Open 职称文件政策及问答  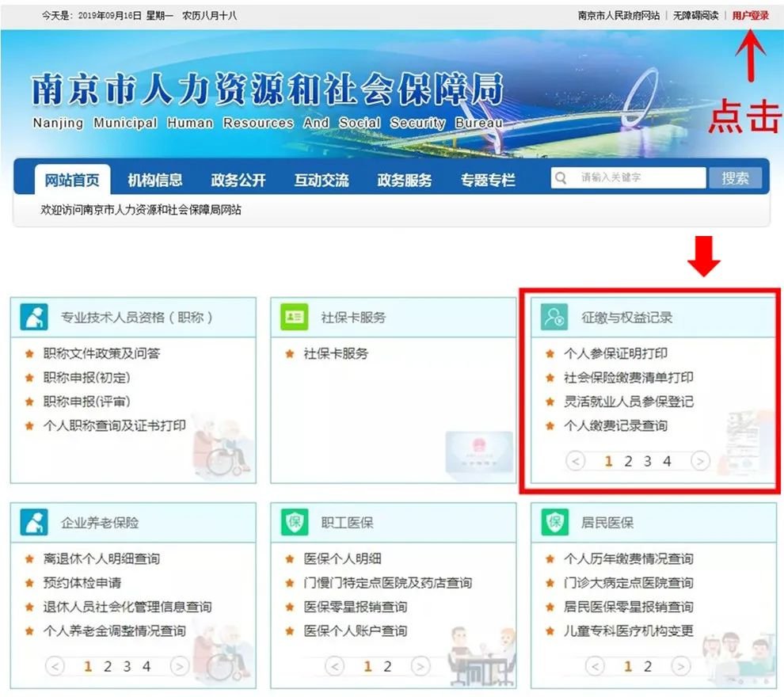tap(101, 353)
